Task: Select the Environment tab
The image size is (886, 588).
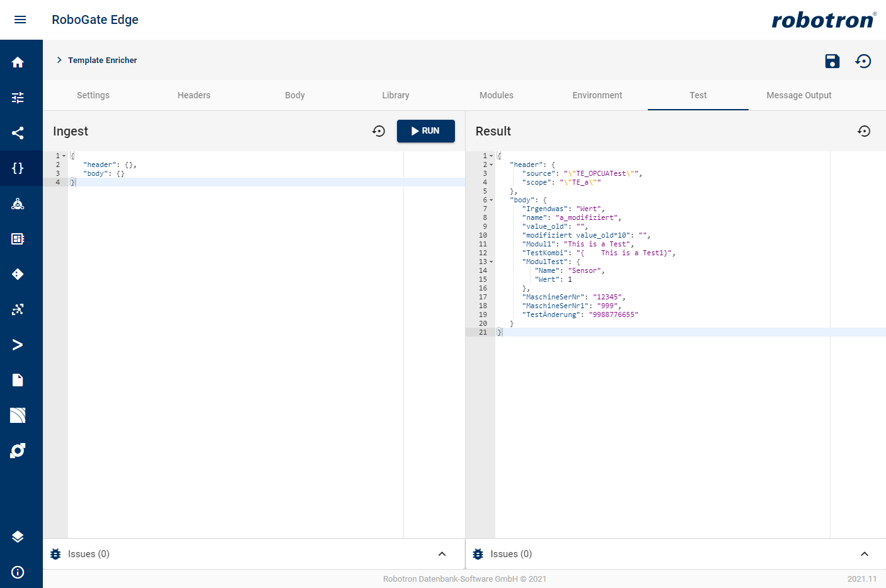Action: [x=597, y=95]
